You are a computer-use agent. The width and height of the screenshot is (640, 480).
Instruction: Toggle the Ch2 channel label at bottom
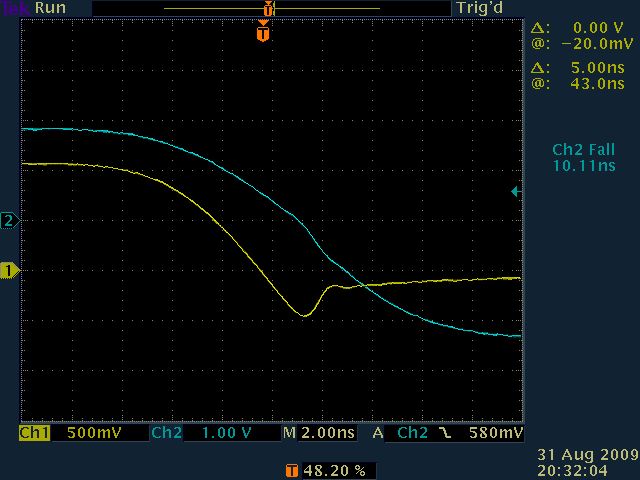coord(165,433)
